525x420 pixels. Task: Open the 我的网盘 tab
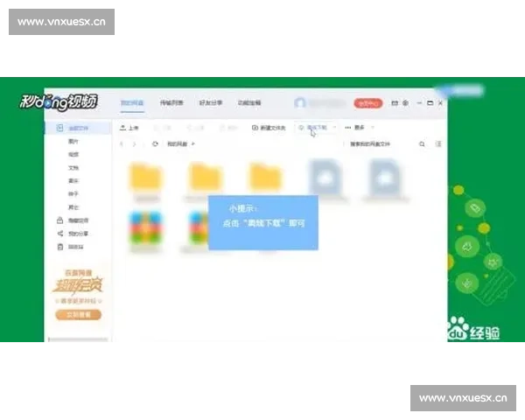pyautogui.click(x=132, y=103)
